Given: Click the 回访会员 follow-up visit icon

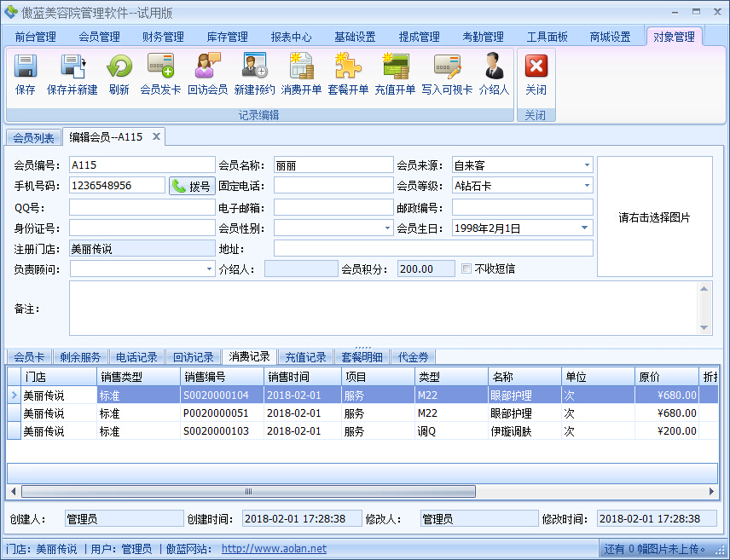Looking at the screenshot, I should (208, 72).
